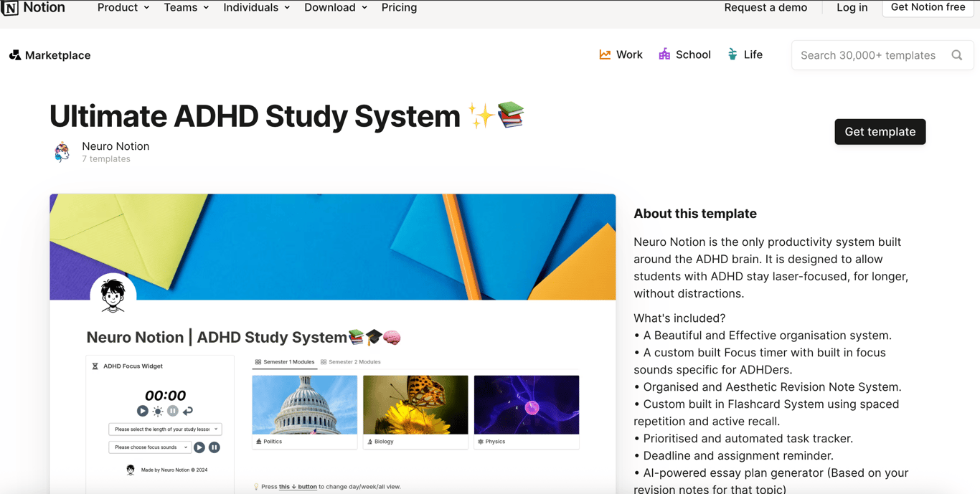Image resolution: width=980 pixels, height=494 pixels.
Task: Open the study lesson length dropdown
Action: (x=165, y=429)
